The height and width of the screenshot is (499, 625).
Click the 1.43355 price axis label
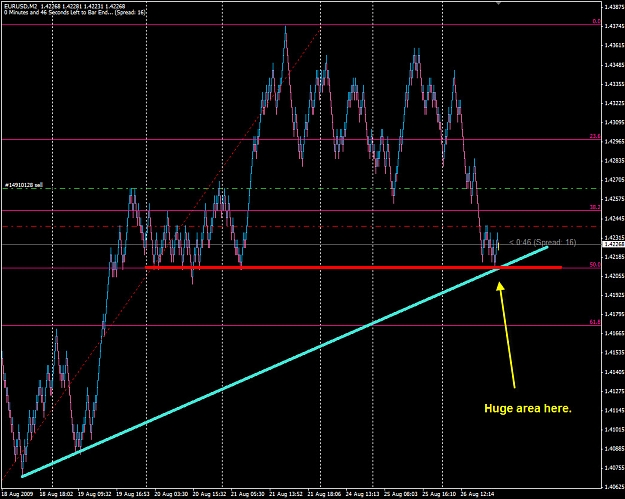[614, 84]
